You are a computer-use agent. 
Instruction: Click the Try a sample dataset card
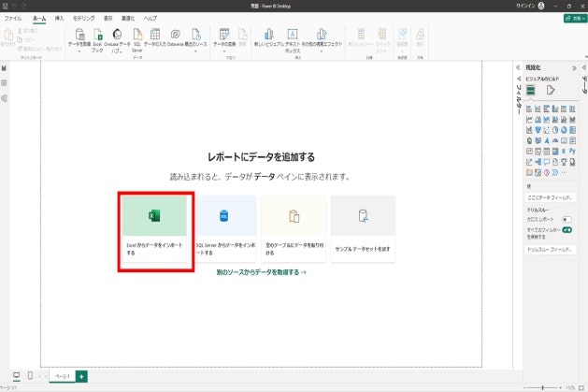[x=363, y=229]
